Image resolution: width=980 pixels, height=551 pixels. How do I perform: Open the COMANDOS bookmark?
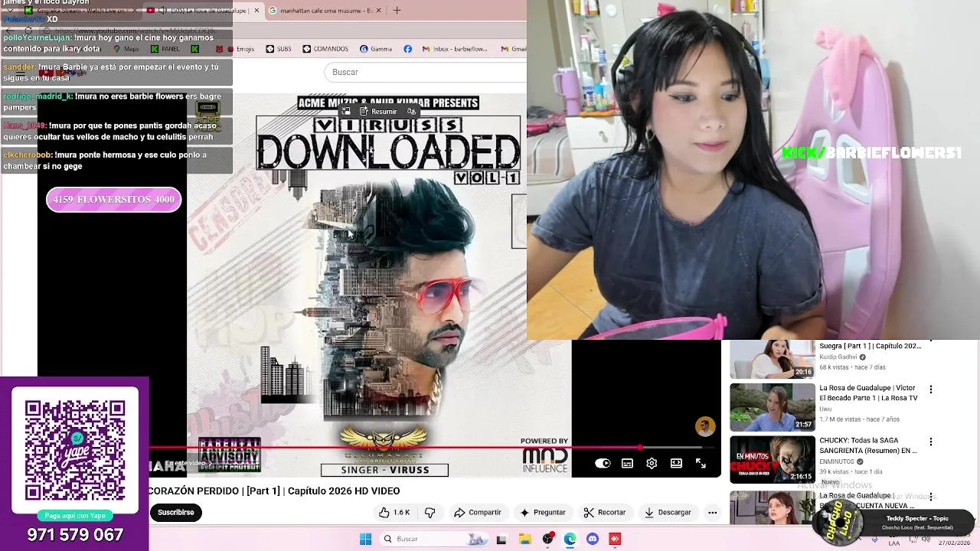point(325,49)
